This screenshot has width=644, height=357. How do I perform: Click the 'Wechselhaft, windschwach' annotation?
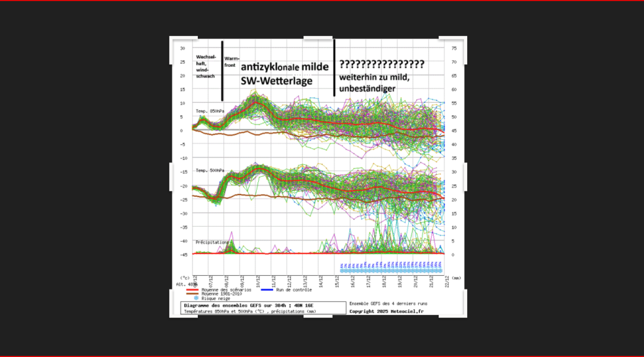205,66
